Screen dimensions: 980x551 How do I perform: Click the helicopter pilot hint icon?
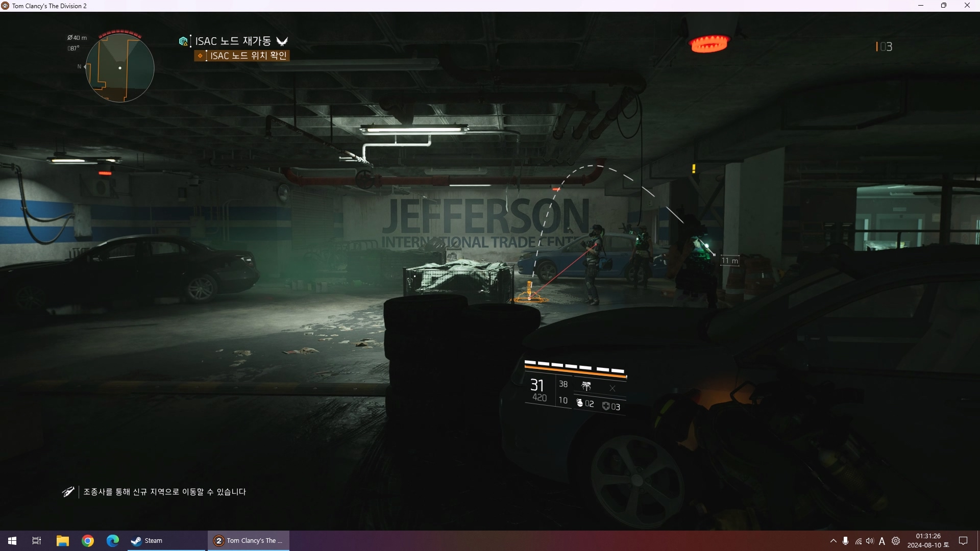[68, 491]
